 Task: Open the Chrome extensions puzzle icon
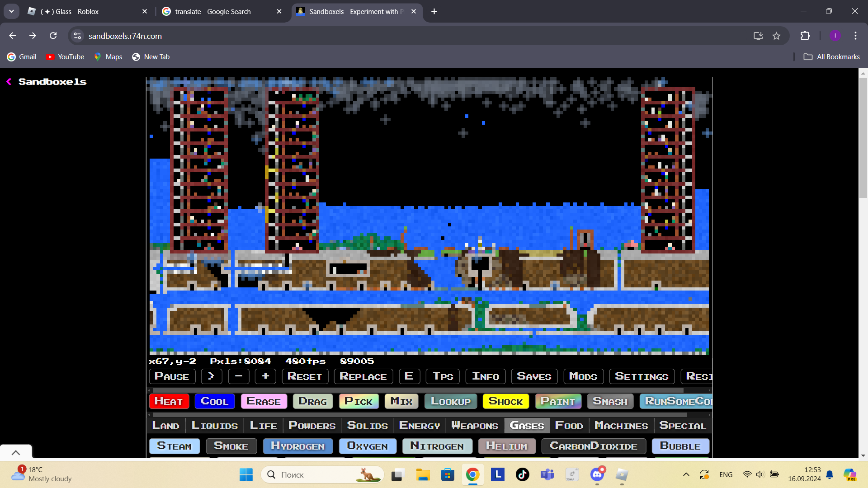click(805, 36)
